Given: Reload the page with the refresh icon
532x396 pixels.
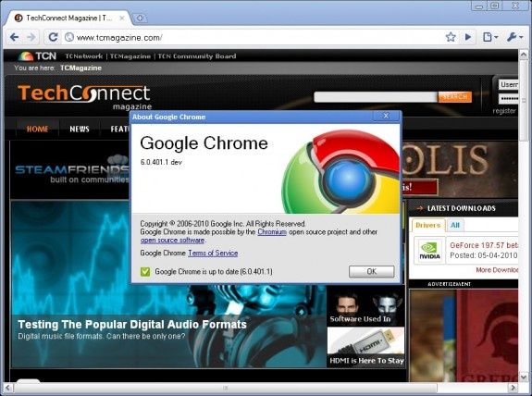Looking at the screenshot, I should pyautogui.click(x=53, y=37).
